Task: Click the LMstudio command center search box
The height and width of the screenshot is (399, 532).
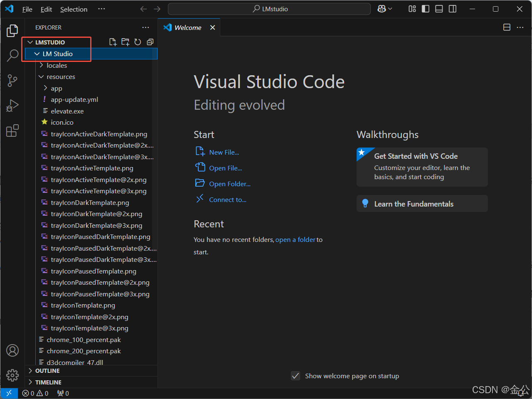Action: point(269,9)
